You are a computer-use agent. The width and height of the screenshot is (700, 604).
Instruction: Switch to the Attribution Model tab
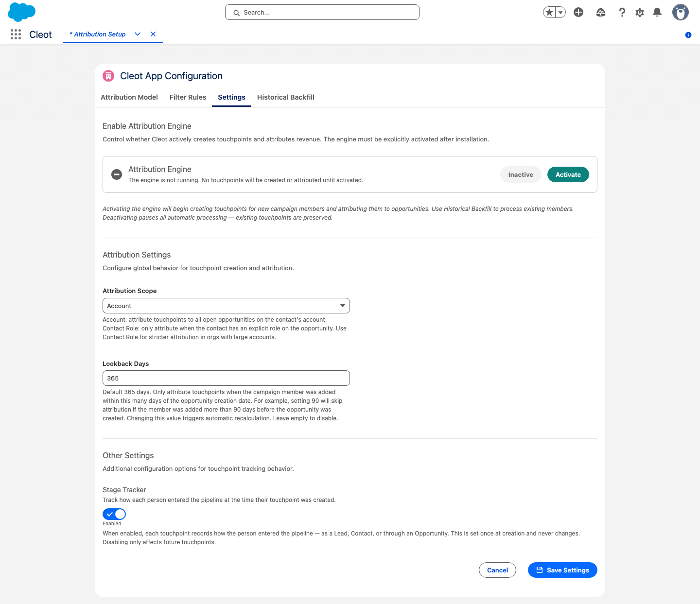point(129,97)
